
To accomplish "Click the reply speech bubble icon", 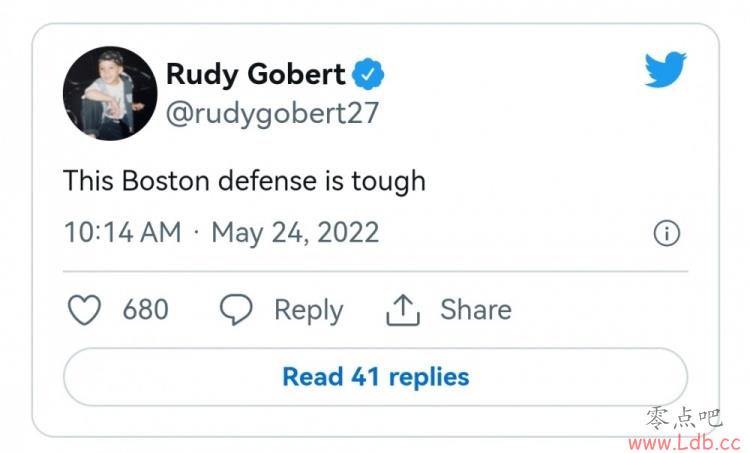I will pyautogui.click(x=236, y=309).
